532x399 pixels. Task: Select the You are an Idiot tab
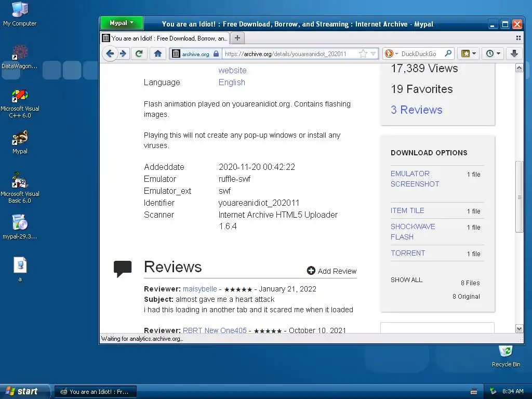point(165,38)
